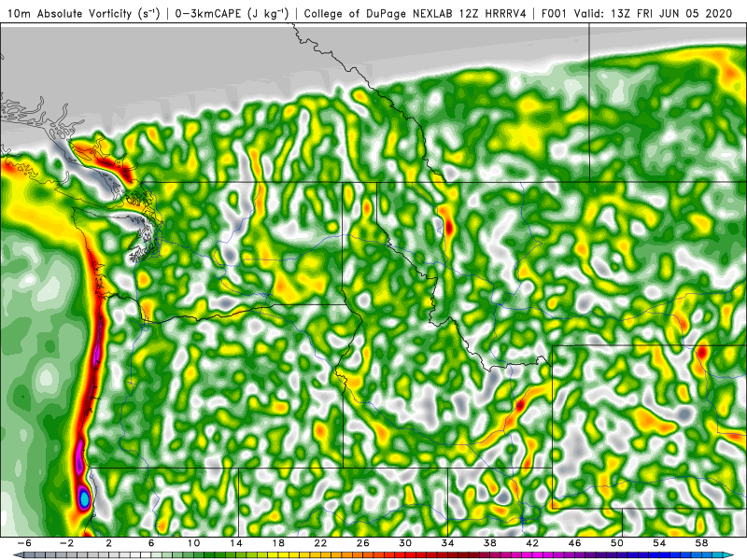Click the '12Z HRRRV4' model run label
Viewport: 747px width, 560px height.
click(x=494, y=13)
